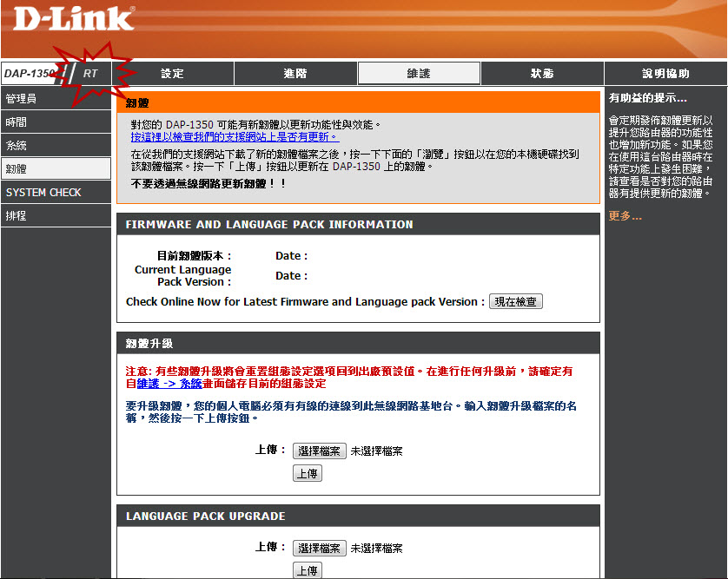Viewport: 728px width, 579px height.
Task: Click 未選擇檔案 text in 韌體升級
Action: tap(376, 451)
